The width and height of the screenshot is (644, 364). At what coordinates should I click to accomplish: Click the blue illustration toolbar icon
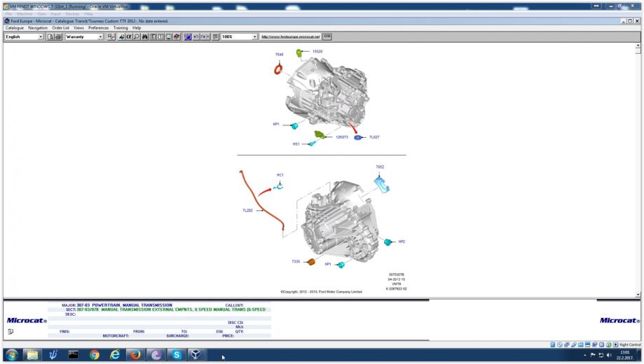coord(188,36)
